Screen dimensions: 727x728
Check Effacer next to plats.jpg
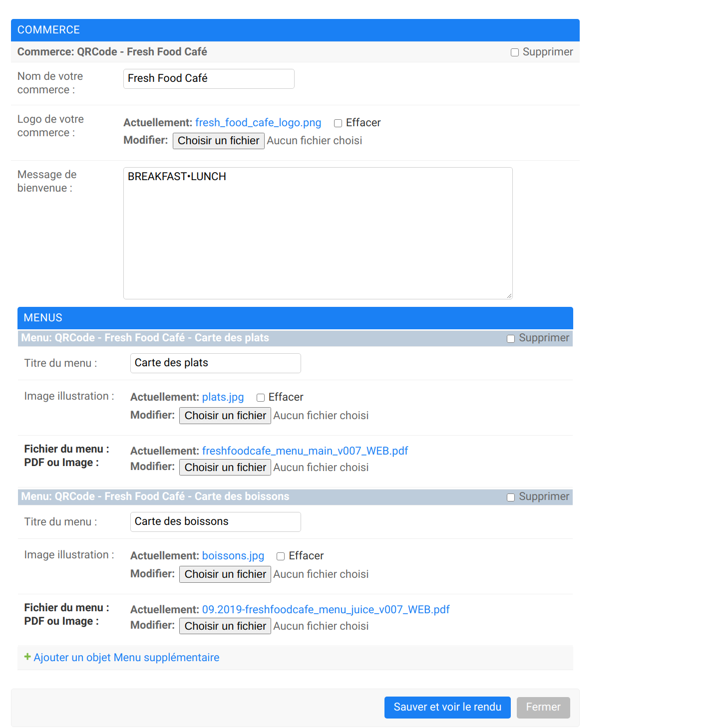pos(261,398)
